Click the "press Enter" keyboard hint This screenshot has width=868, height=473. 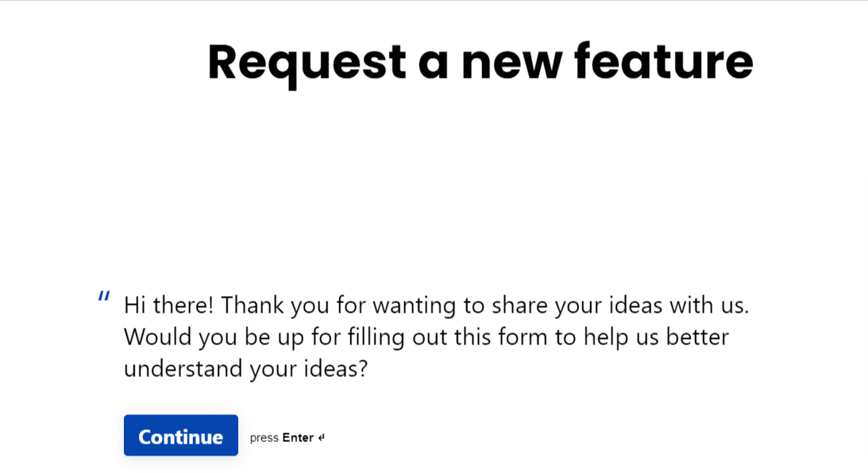pos(287,438)
